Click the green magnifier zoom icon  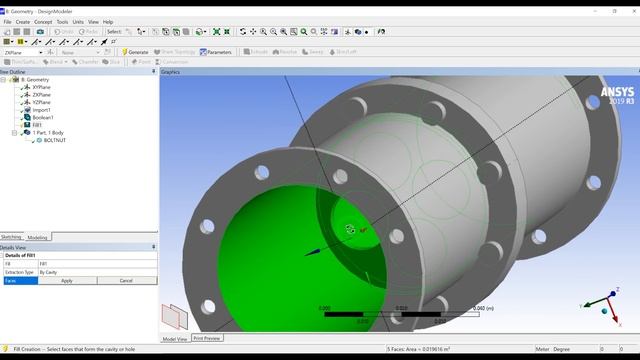click(304, 32)
